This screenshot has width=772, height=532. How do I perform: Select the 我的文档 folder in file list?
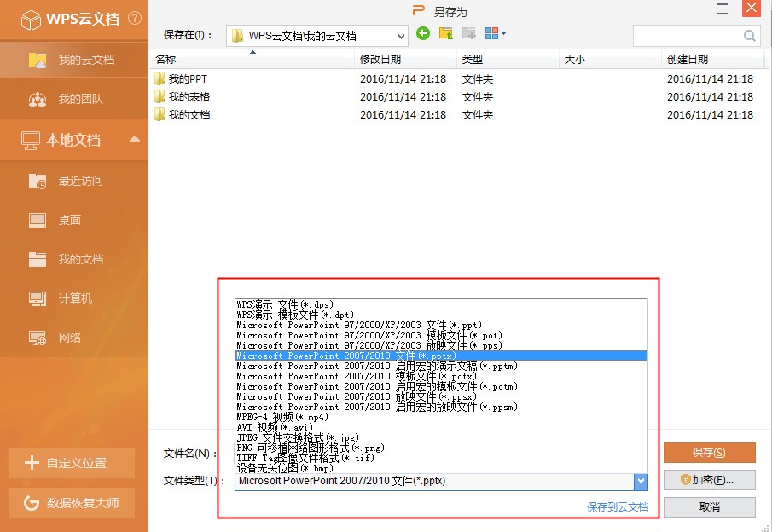click(x=183, y=114)
